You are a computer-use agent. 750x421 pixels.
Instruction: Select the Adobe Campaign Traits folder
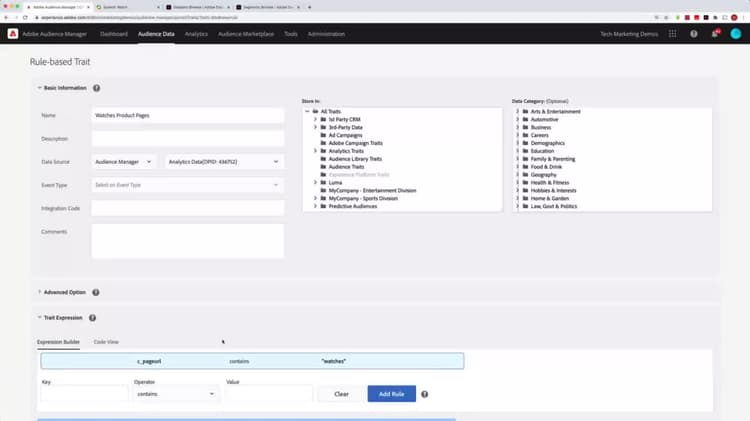tap(355, 143)
